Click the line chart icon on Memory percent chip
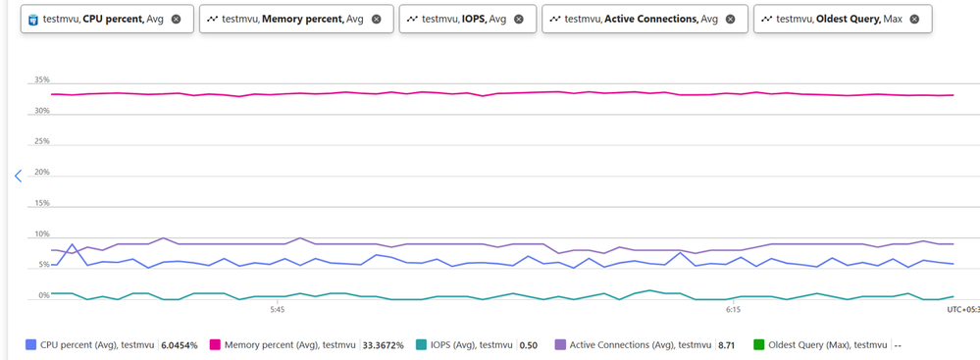 coord(213,20)
